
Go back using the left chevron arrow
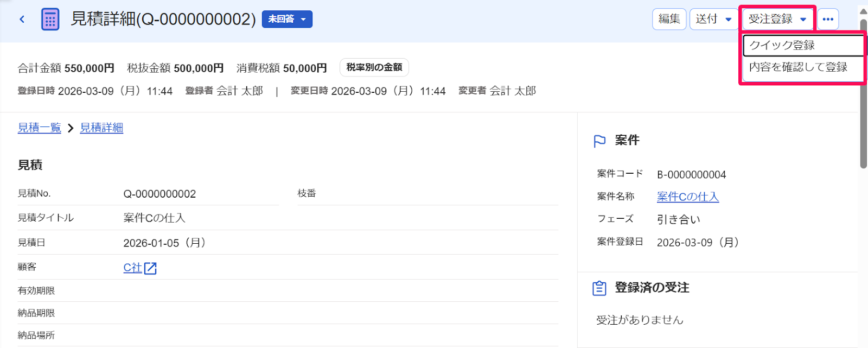[x=22, y=20]
